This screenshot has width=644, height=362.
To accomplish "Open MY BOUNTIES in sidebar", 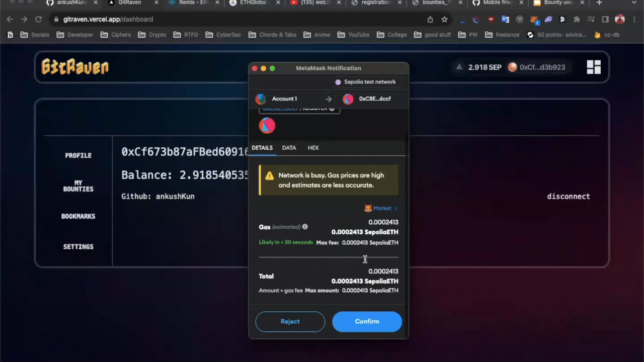I will 78,186.
